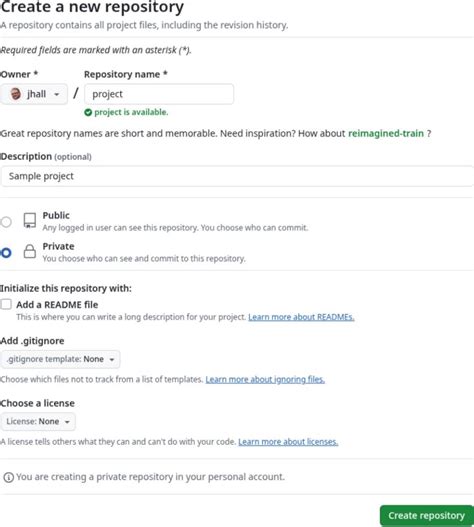Open Learn more about licenses link
Screen dimensions: 474x527
(x=288, y=442)
